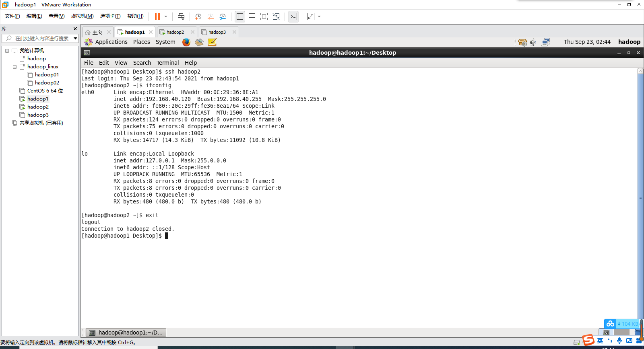Viewport: 644px width, 349px height.
Task: Click the send Ctrl+Alt+Del icon
Action: pyautogui.click(x=181, y=16)
